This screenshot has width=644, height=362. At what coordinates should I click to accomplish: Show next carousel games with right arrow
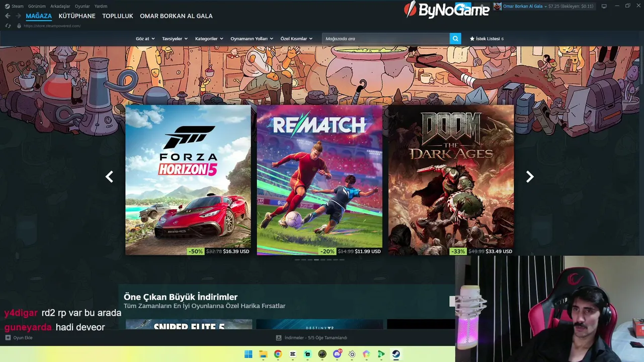530,176
